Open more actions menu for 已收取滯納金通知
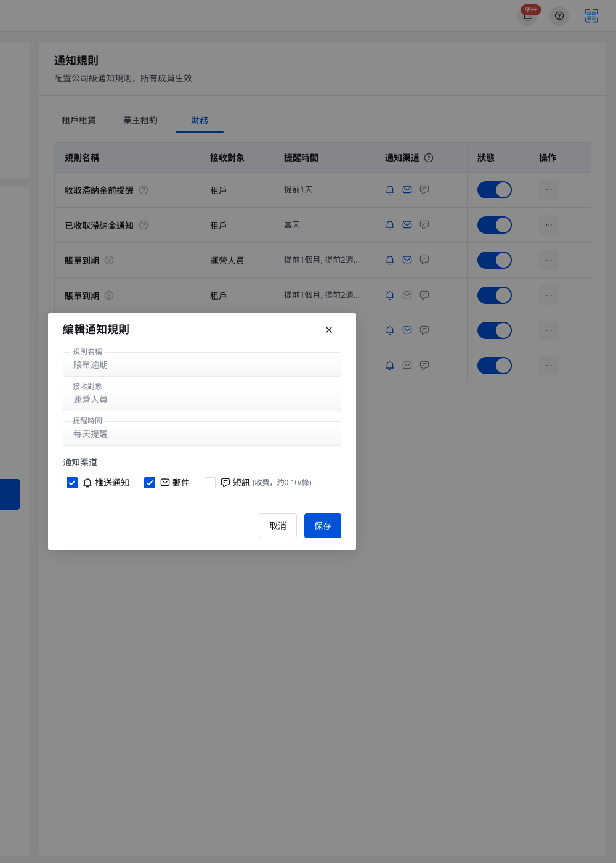Screen dimensions: 616x863 (x=549, y=225)
